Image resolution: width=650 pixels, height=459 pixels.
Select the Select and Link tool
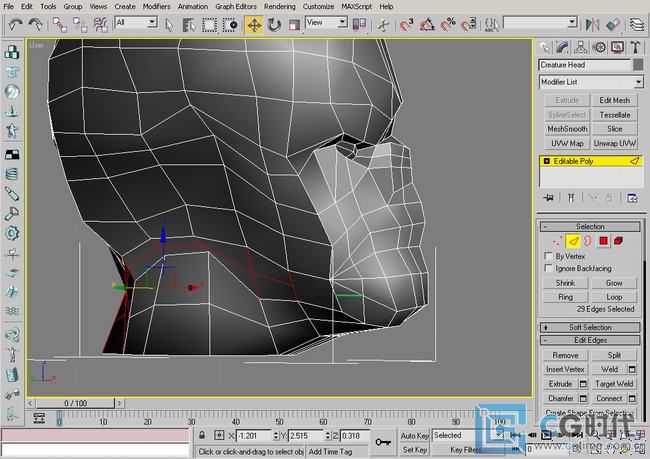[x=60, y=24]
